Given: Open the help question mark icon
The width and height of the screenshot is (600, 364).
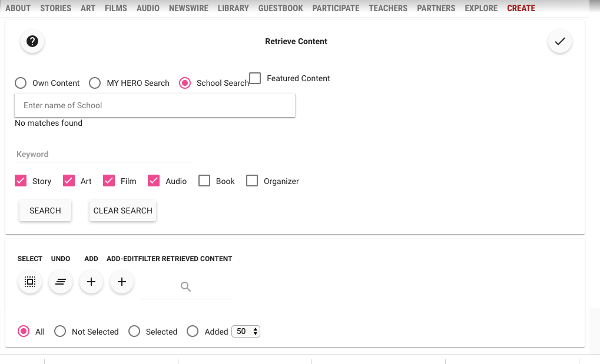Looking at the screenshot, I should point(32,41).
